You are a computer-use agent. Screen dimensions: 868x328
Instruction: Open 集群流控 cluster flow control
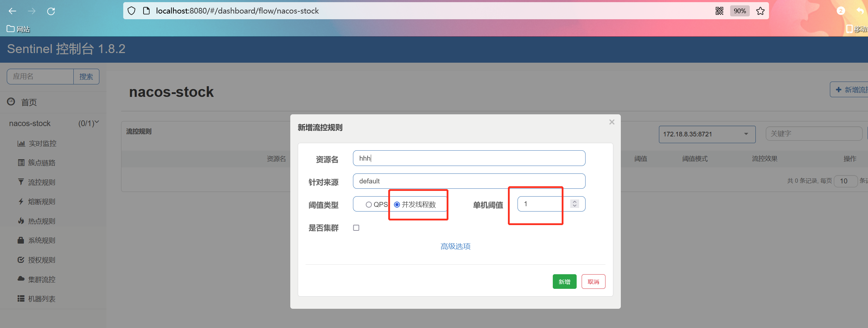click(x=42, y=280)
